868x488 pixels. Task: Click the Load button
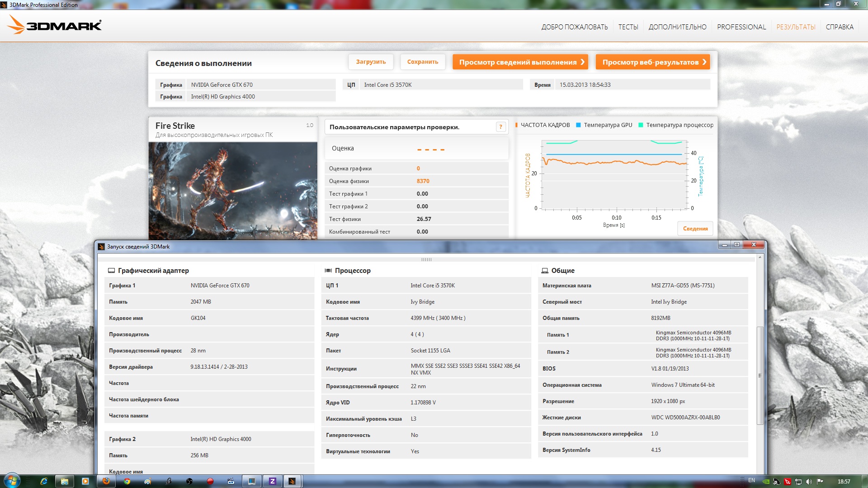tap(371, 62)
